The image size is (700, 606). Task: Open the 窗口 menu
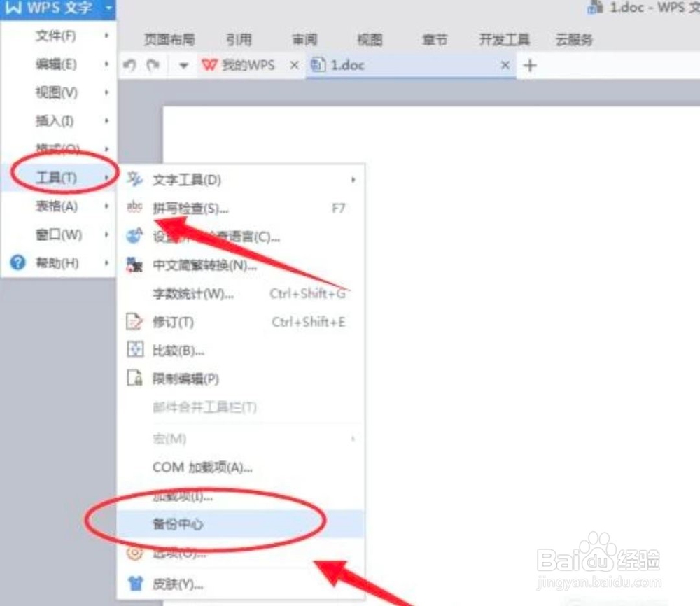coord(55,234)
